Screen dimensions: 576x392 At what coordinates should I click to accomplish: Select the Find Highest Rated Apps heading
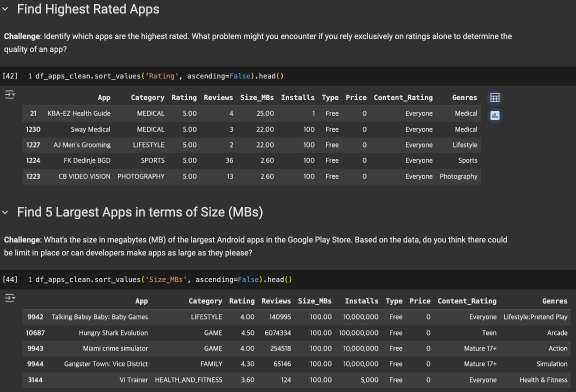[x=88, y=9]
